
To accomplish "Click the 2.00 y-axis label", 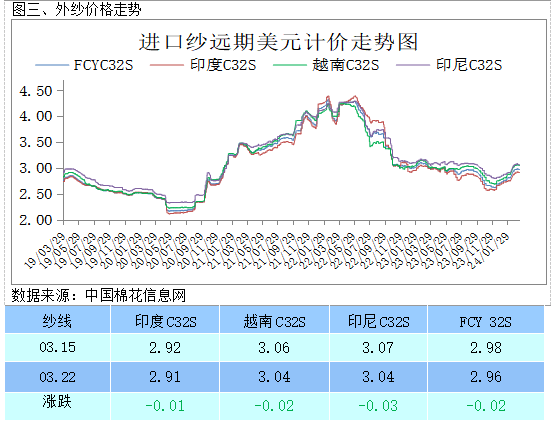I will pos(36,220).
